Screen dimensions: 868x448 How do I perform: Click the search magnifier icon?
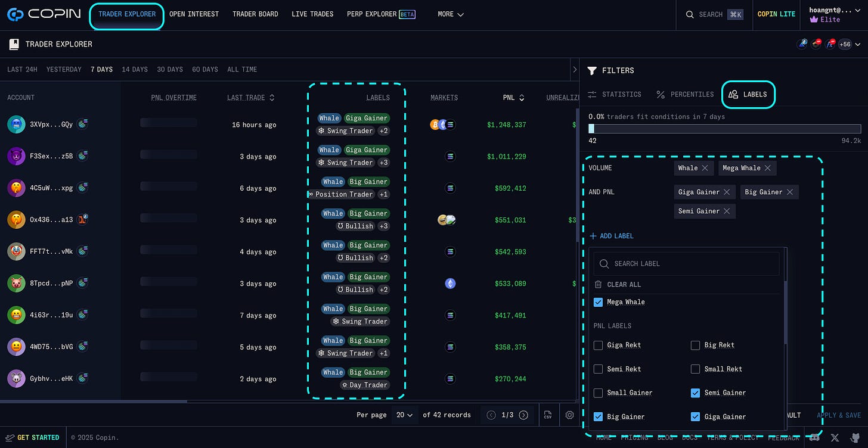(690, 14)
